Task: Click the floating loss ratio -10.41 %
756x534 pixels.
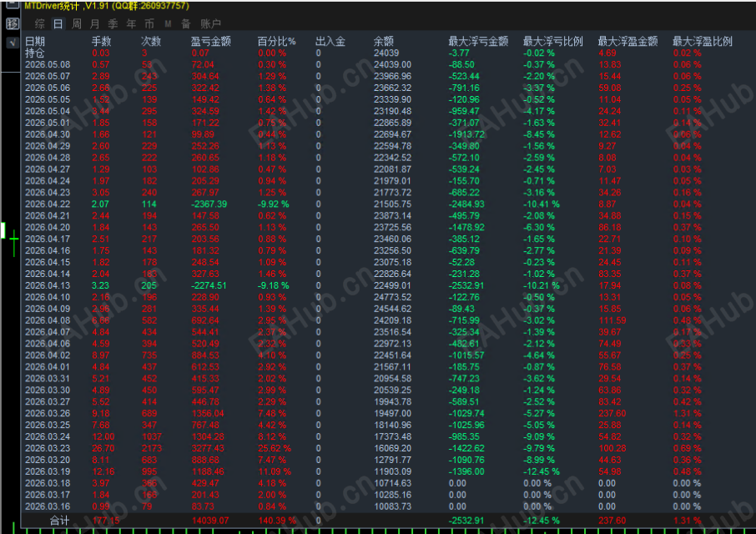Action: [542, 204]
